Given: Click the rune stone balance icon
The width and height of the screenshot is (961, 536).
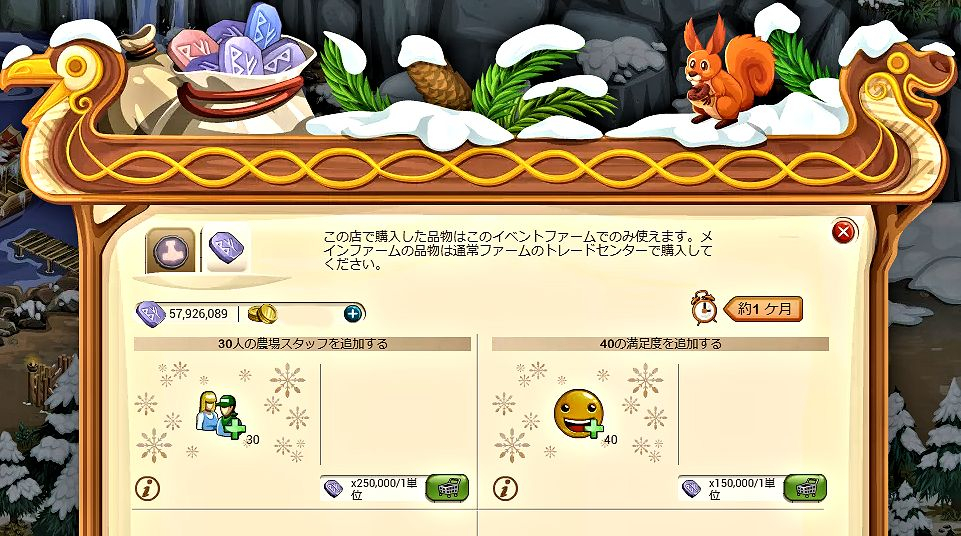Looking at the screenshot, I should point(150,314).
